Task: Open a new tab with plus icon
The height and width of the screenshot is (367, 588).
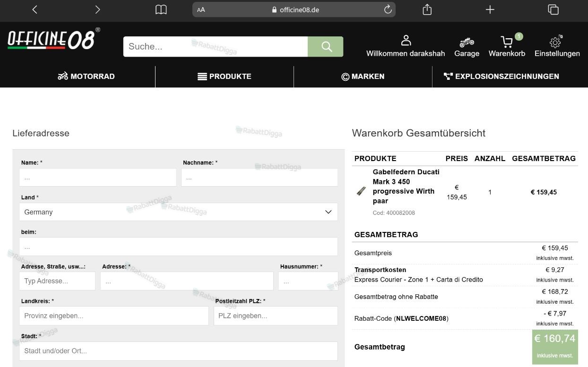Action: (490, 9)
